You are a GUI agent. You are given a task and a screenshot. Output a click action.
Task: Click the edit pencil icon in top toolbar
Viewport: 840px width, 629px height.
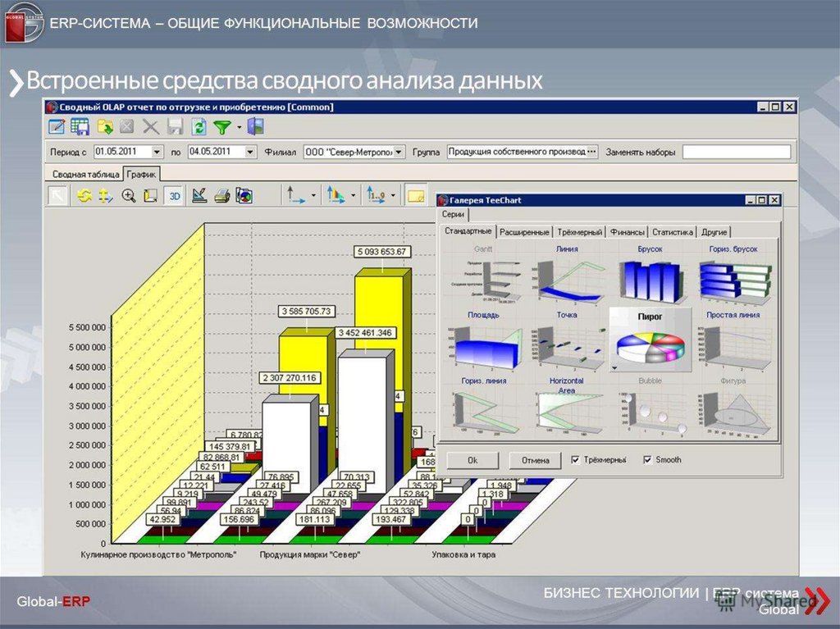(x=56, y=127)
